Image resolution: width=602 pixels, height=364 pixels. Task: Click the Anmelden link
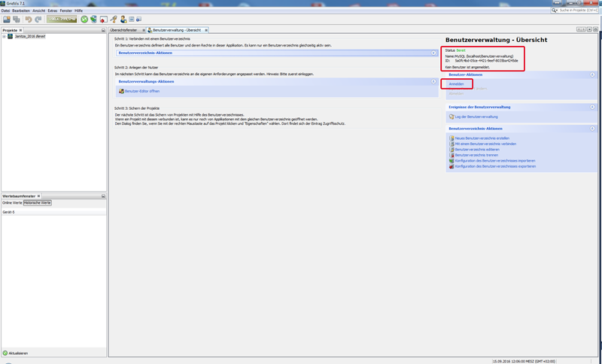457,84
